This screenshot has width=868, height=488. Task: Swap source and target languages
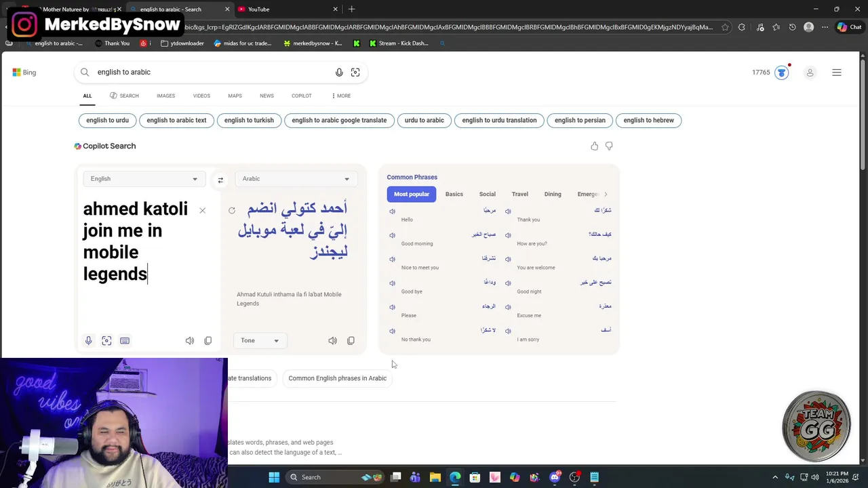tap(220, 180)
